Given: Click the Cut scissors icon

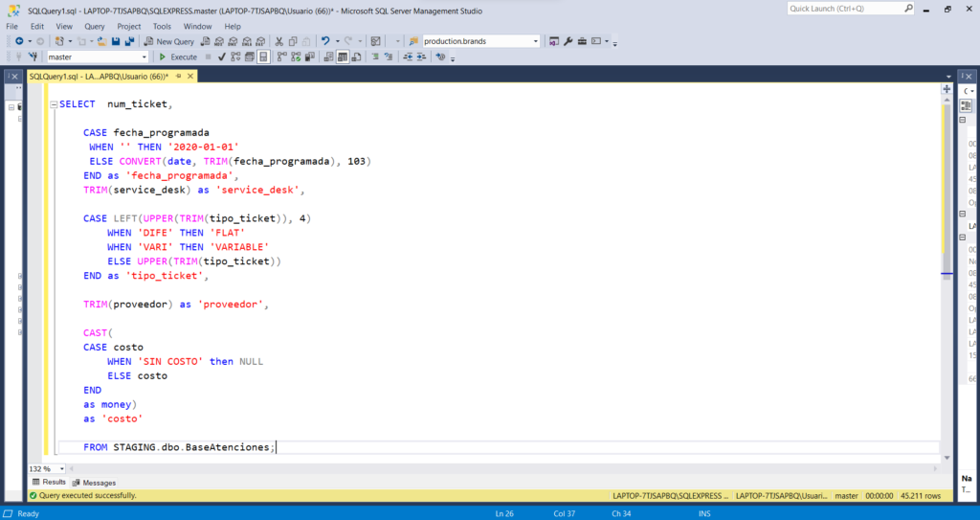Looking at the screenshot, I should point(278,41).
